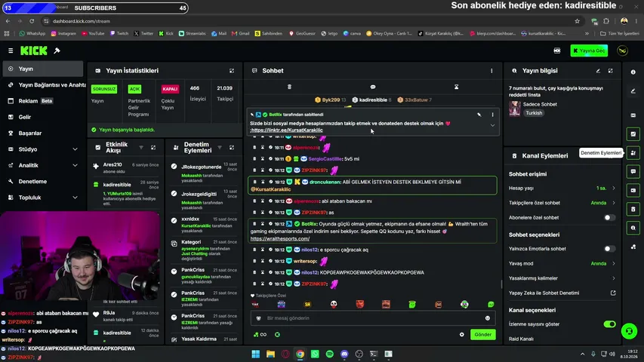Viewport: 644px width, 362px height.
Task: Open wraithesports.com link in chat
Action: click(x=279, y=238)
